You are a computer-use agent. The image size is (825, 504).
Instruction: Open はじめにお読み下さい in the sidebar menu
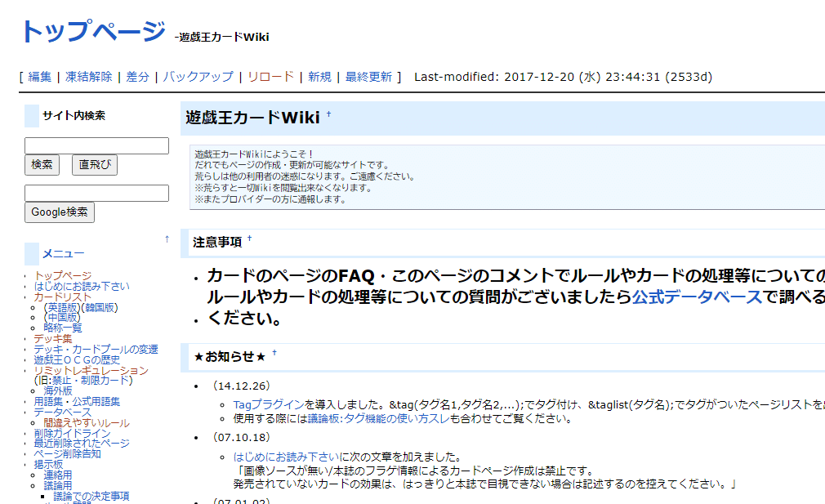pyautogui.click(x=82, y=286)
